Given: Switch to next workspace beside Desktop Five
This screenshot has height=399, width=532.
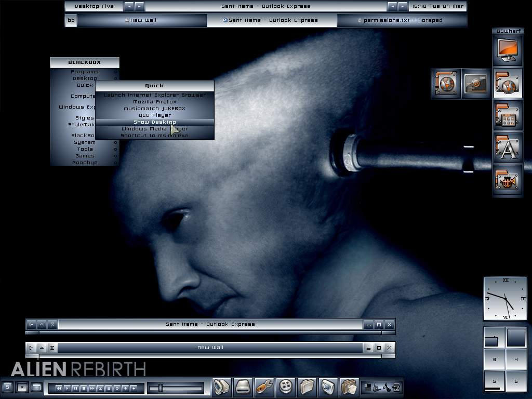Looking at the screenshot, I should pyautogui.click(x=139, y=6).
